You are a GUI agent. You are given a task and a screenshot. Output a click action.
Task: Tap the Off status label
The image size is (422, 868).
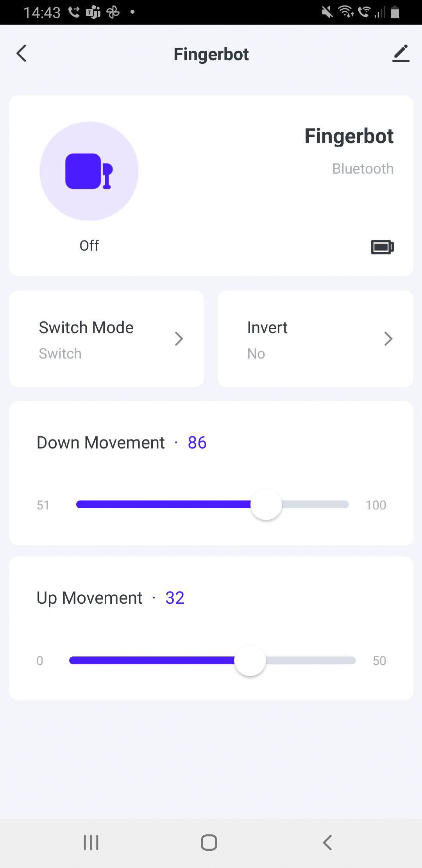[89, 246]
